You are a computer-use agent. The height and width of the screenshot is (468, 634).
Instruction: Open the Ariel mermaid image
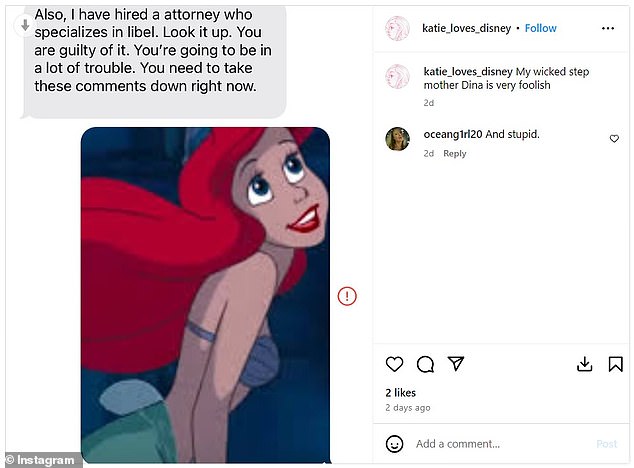pos(205,295)
